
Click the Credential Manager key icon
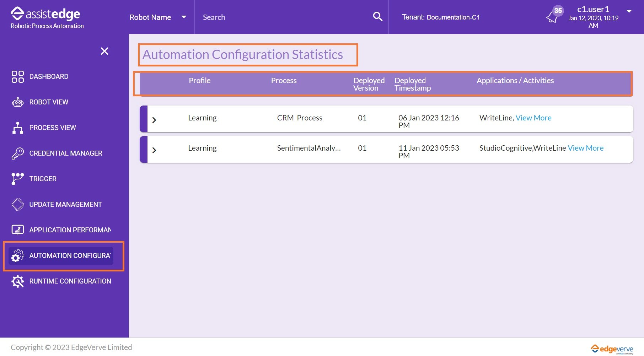pyautogui.click(x=18, y=153)
